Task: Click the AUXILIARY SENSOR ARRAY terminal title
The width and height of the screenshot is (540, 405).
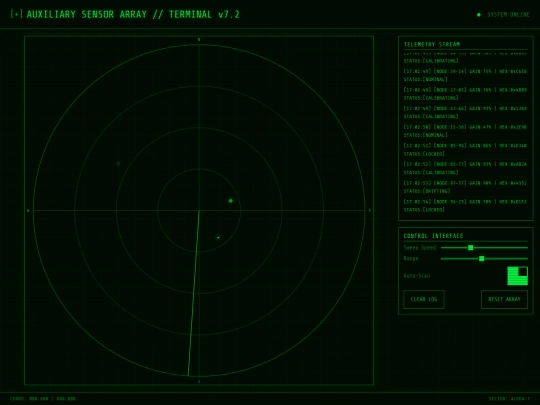Action: [133, 14]
